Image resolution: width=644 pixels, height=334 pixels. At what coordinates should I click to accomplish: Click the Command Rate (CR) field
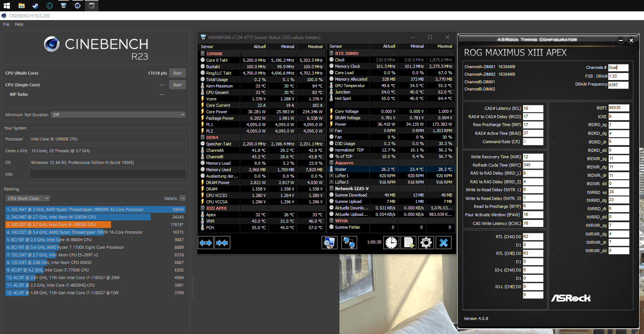point(533,142)
